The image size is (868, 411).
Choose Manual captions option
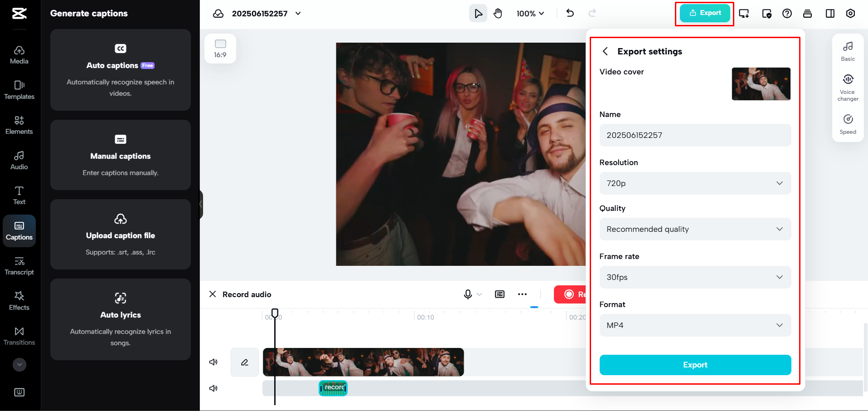[121, 155]
